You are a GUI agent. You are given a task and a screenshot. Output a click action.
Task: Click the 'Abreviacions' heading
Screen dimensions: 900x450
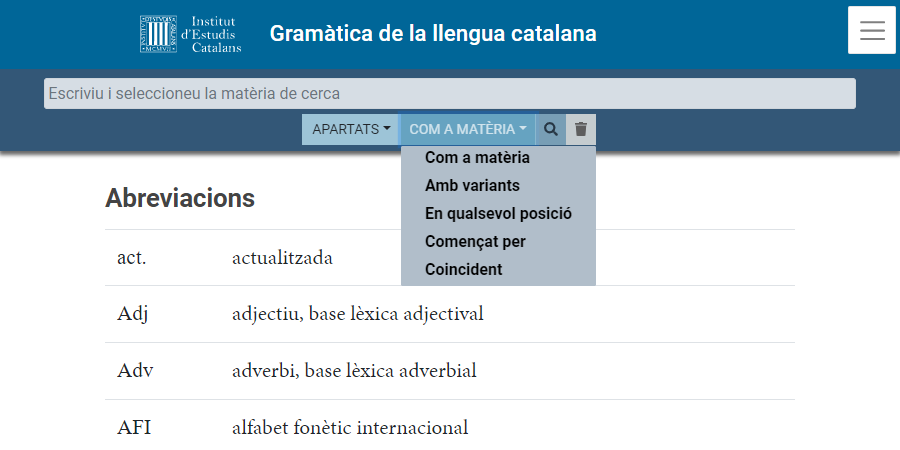[180, 198]
